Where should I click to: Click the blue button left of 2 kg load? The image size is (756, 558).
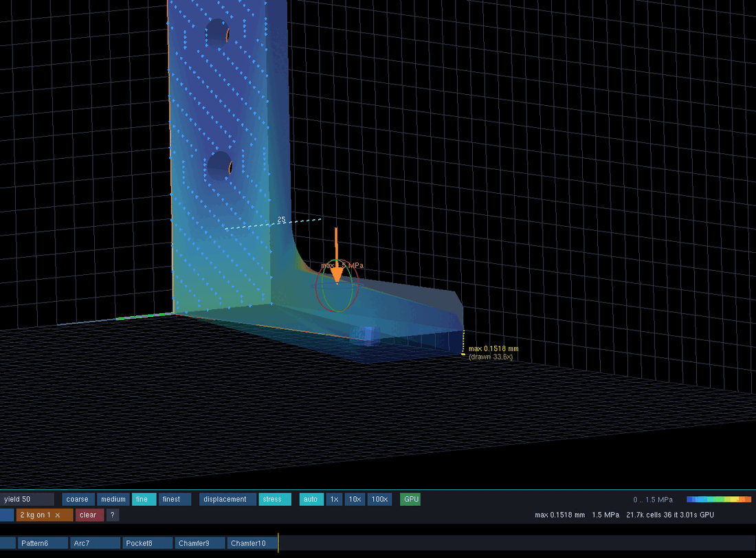point(7,515)
